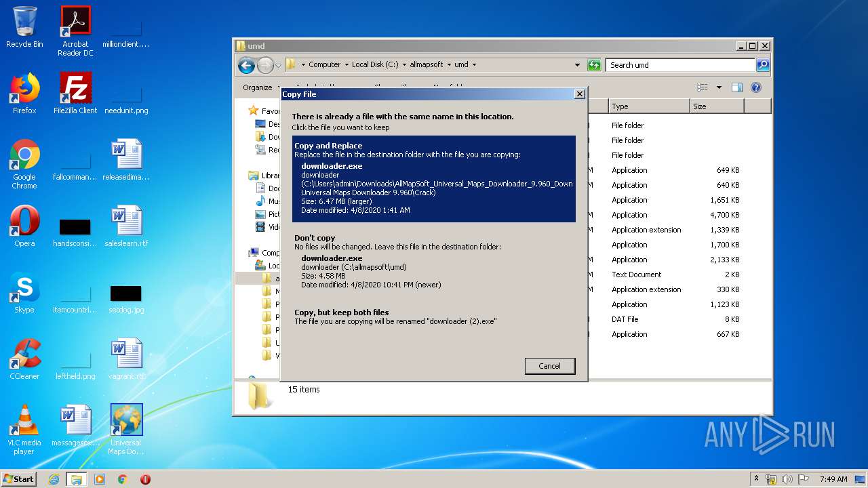
Task: Select the setdog.jpg desktop file
Action: [126, 298]
